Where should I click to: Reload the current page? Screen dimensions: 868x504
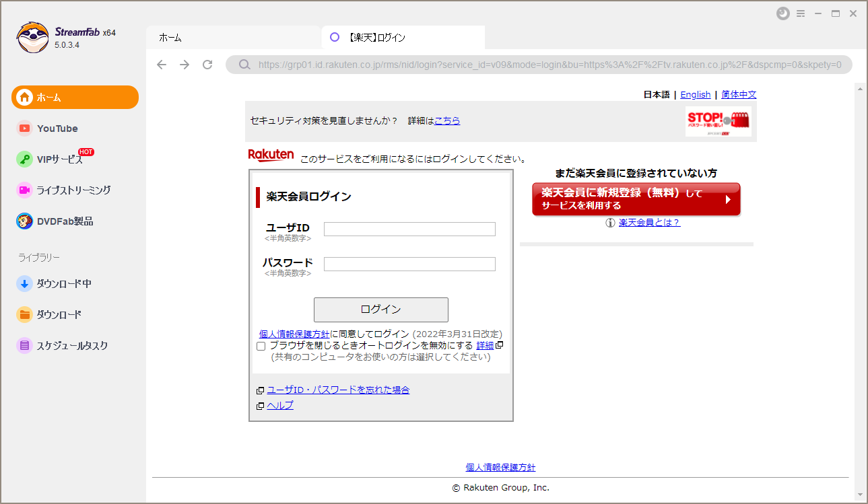(x=207, y=65)
